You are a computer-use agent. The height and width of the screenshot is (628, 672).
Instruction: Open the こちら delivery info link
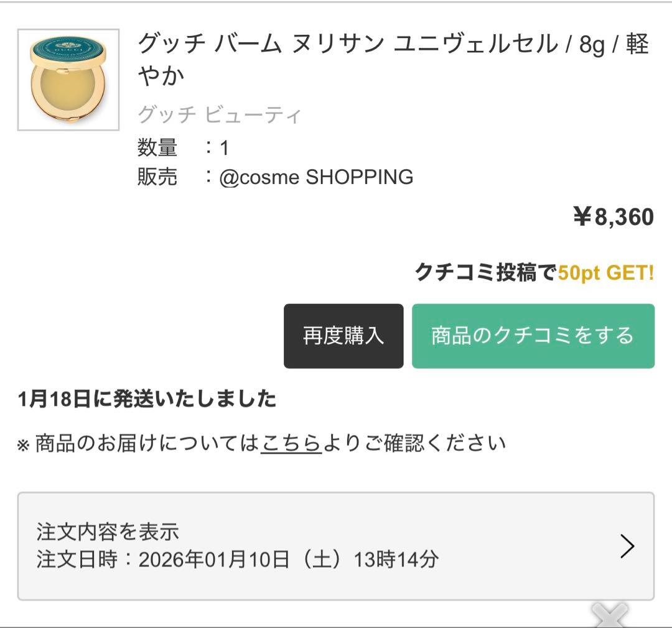(291, 443)
